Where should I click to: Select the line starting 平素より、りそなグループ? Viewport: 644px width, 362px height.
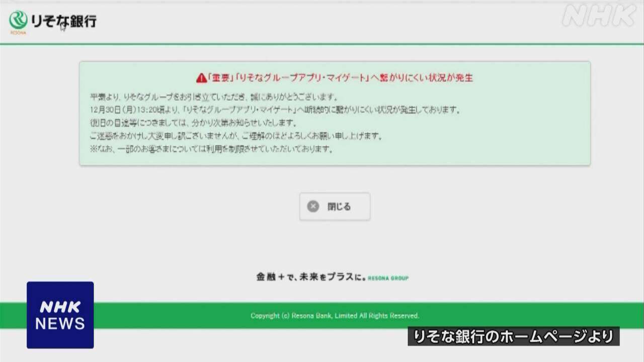214,96
